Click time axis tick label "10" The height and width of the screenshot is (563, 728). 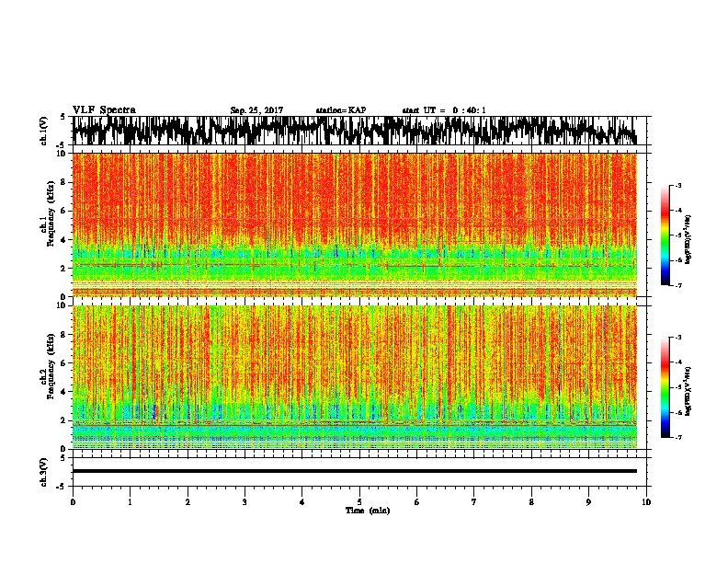(x=646, y=502)
